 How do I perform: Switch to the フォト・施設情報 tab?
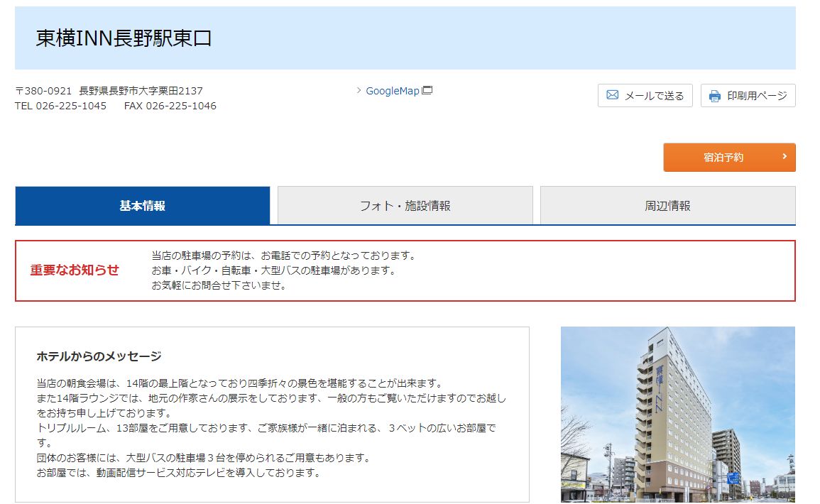pyautogui.click(x=405, y=206)
